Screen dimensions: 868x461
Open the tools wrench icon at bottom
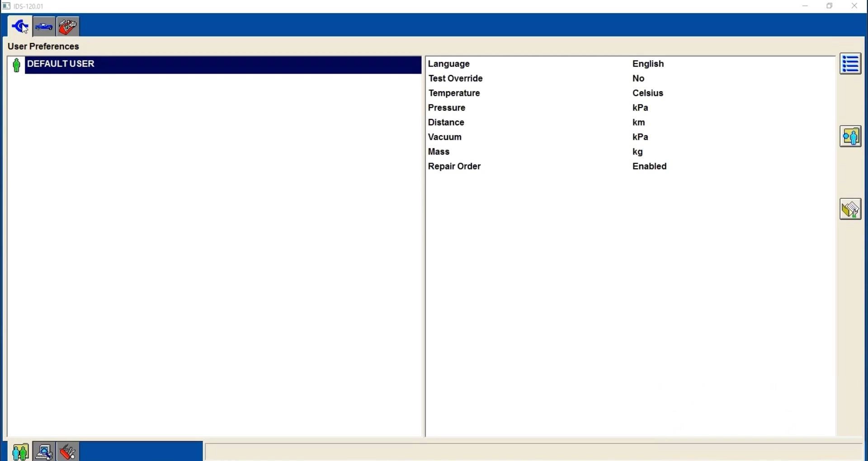pos(68,452)
